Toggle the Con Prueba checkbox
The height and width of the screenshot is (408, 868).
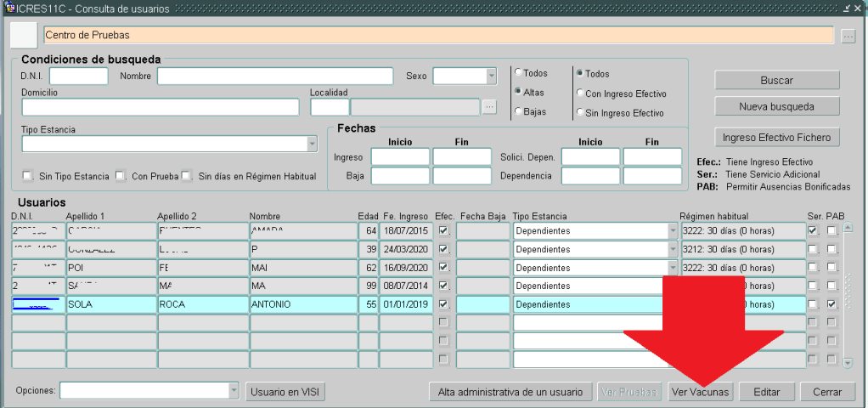(120, 176)
